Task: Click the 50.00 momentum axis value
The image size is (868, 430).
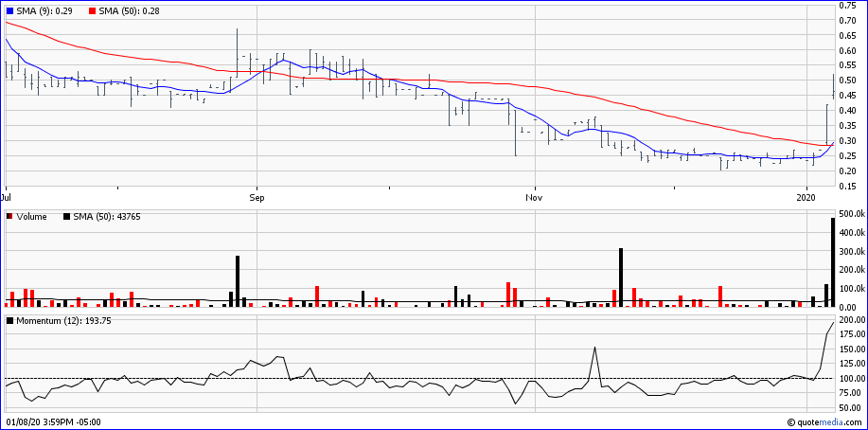Action: 849,408
